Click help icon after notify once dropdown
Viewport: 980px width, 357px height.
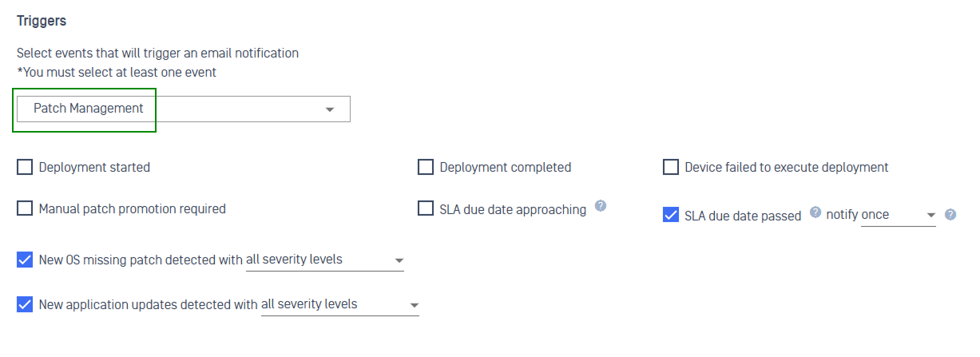pyautogui.click(x=950, y=215)
